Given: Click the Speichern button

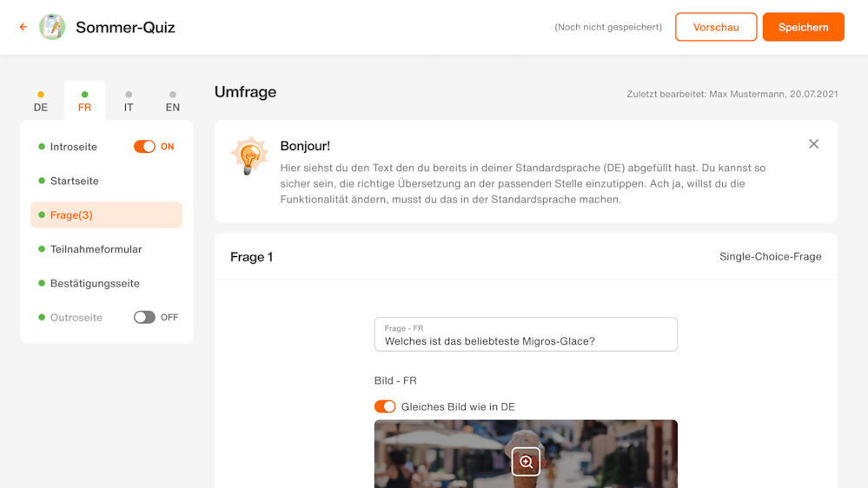Looking at the screenshot, I should [x=803, y=27].
